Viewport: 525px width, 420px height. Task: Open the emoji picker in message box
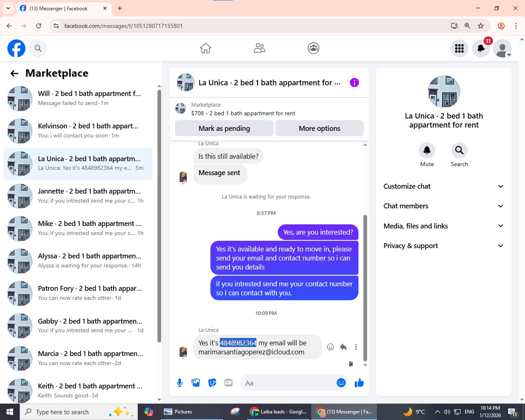[341, 383]
